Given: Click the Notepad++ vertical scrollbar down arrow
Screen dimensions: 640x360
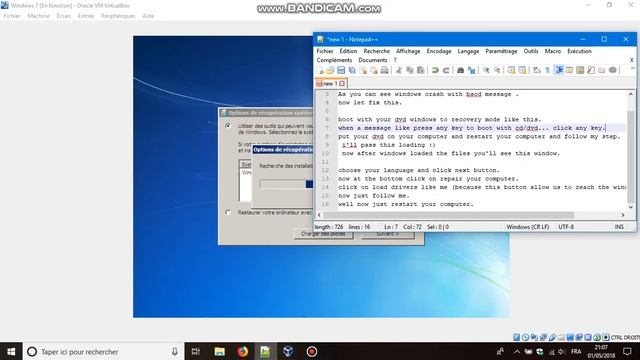Looking at the screenshot, I should 631,207.
